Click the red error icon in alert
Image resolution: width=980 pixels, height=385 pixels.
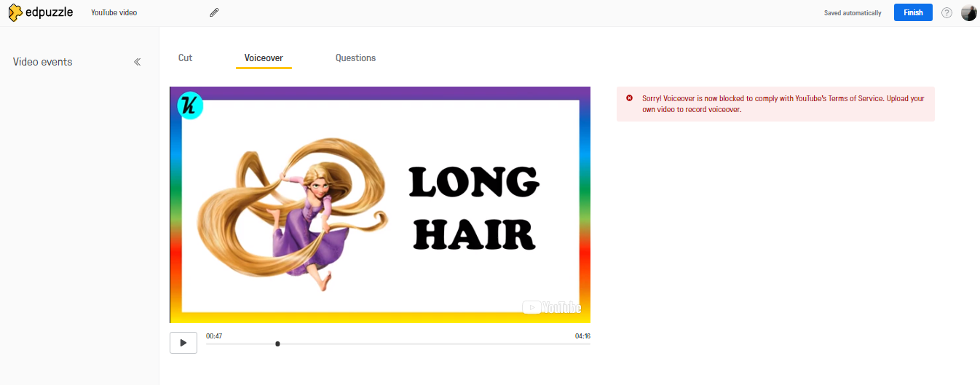[629, 98]
